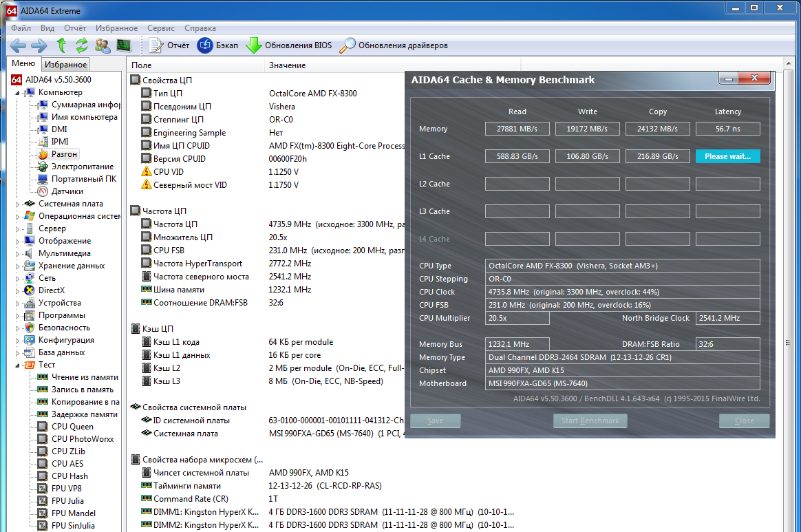Viewport: 801px width, 532px height.
Task: Click the Значение column header
Action: click(392, 65)
